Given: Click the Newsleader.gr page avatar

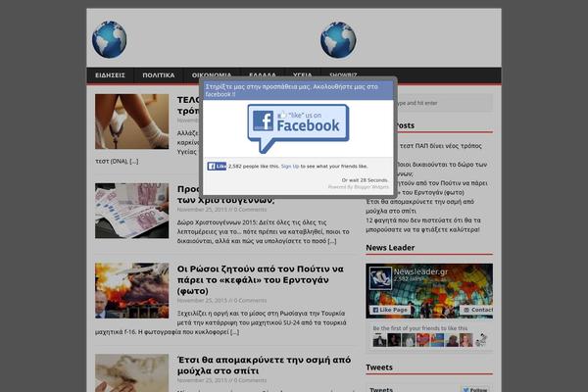Looking at the screenshot, I should point(380,278).
